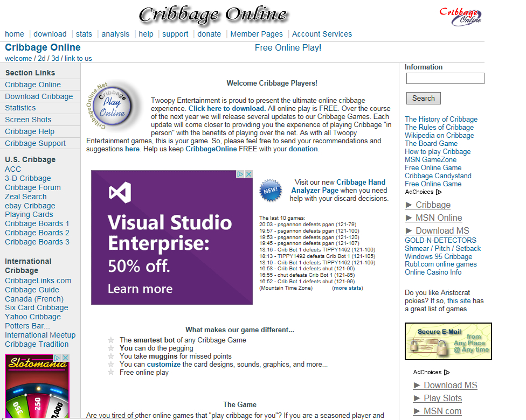Click 'Learn more' on Visual Studio ad

[x=140, y=289]
